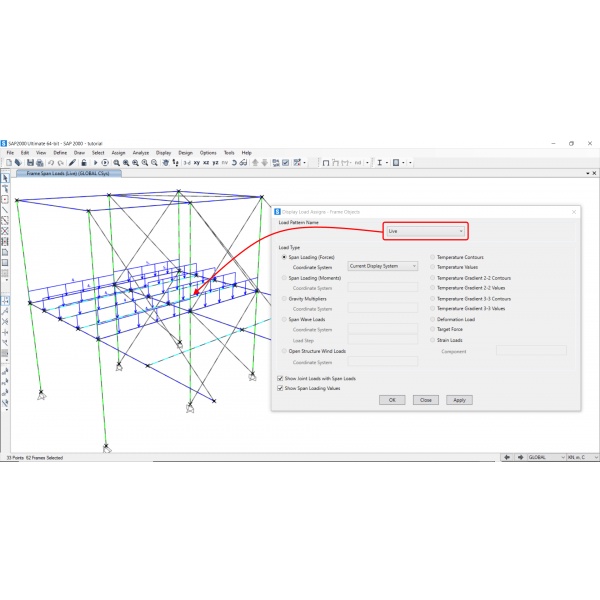600x600 pixels.
Task: Click the Save model icon in toolbar
Action: click(x=30, y=162)
